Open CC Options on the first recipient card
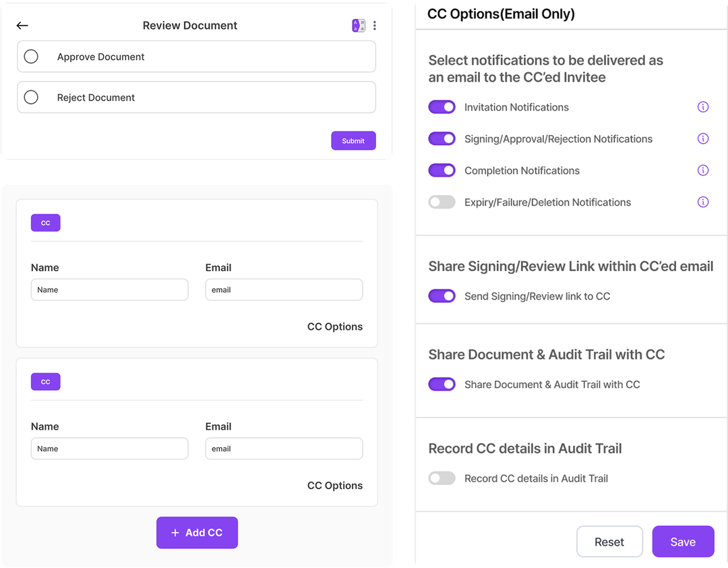 tap(334, 326)
